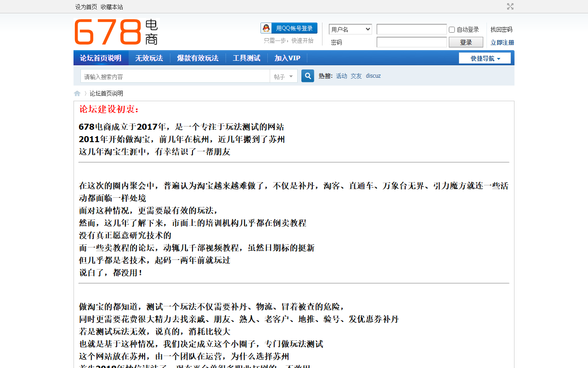Click the 立即注册 register link
Image resolution: width=588 pixels, height=368 pixels.
click(x=502, y=42)
